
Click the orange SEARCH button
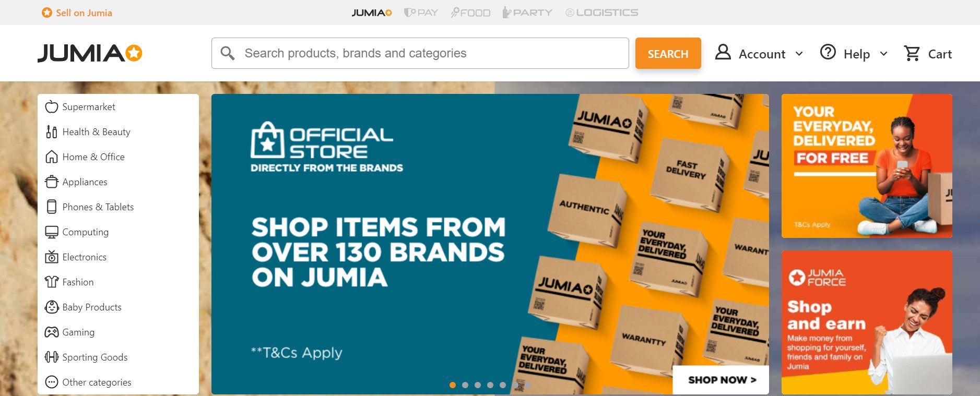668,53
